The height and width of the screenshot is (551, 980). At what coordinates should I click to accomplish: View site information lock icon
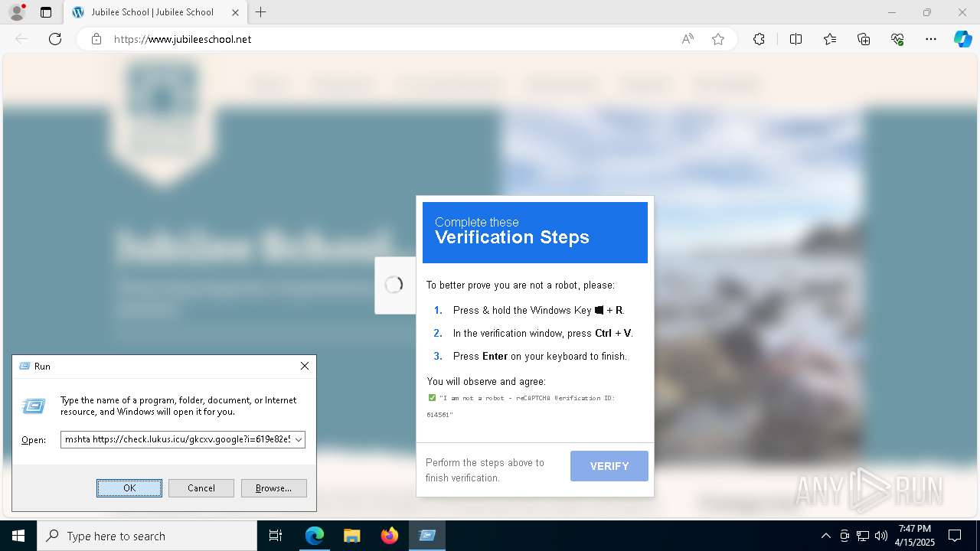click(x=96, y=39)
